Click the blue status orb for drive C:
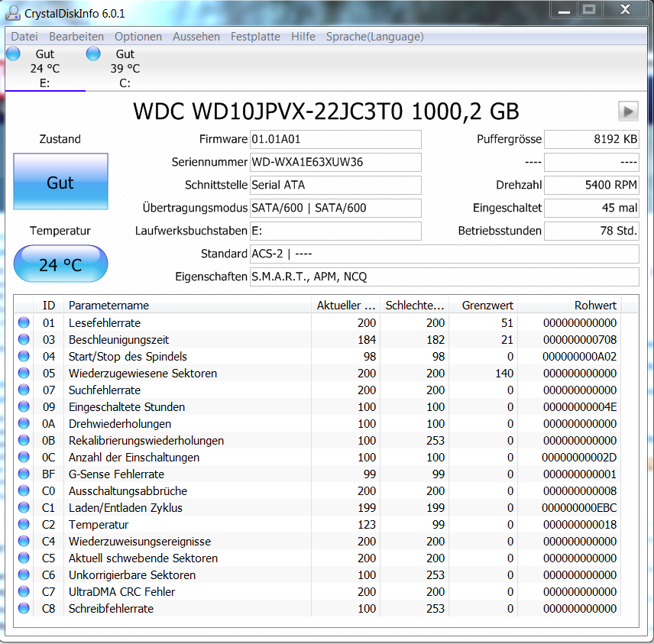 coord(93,53)
